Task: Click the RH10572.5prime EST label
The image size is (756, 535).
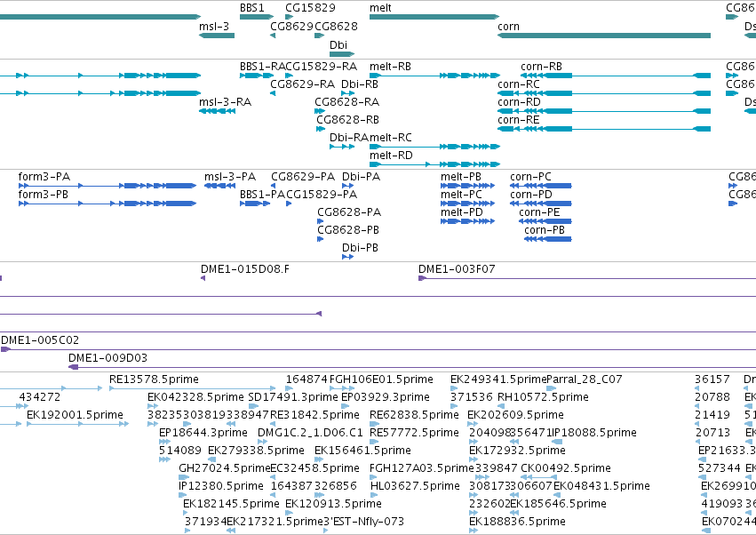Action: [543, 397]
